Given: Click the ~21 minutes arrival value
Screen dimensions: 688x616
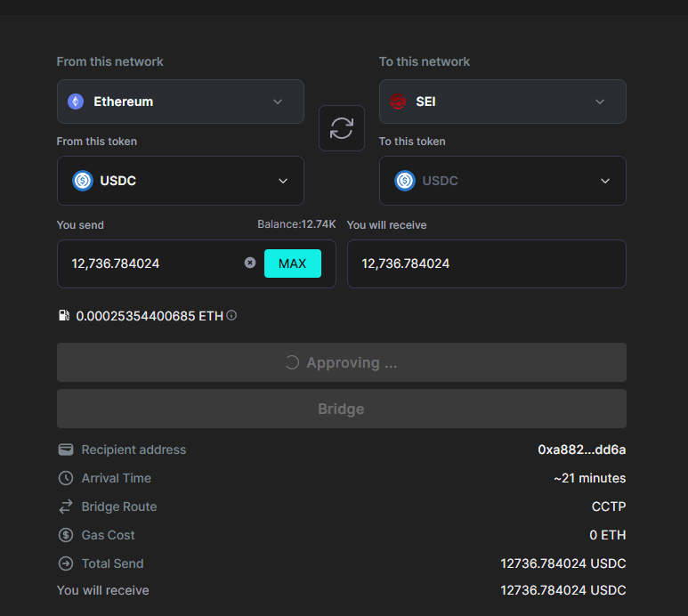Looking at the screenshot, I should pos(590,478).
